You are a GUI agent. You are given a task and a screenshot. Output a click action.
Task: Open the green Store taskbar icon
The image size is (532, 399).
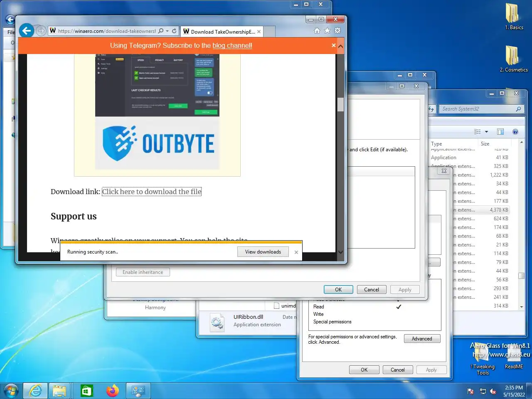87,391
